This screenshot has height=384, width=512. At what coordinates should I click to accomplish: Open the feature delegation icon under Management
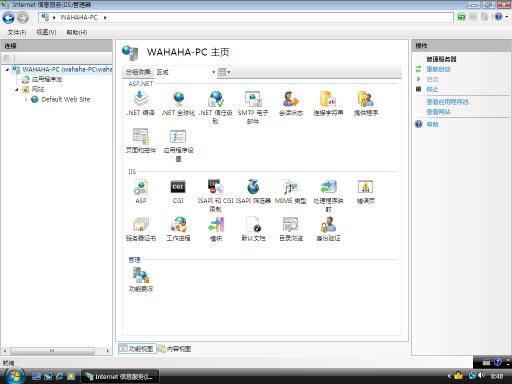[141, 276]
